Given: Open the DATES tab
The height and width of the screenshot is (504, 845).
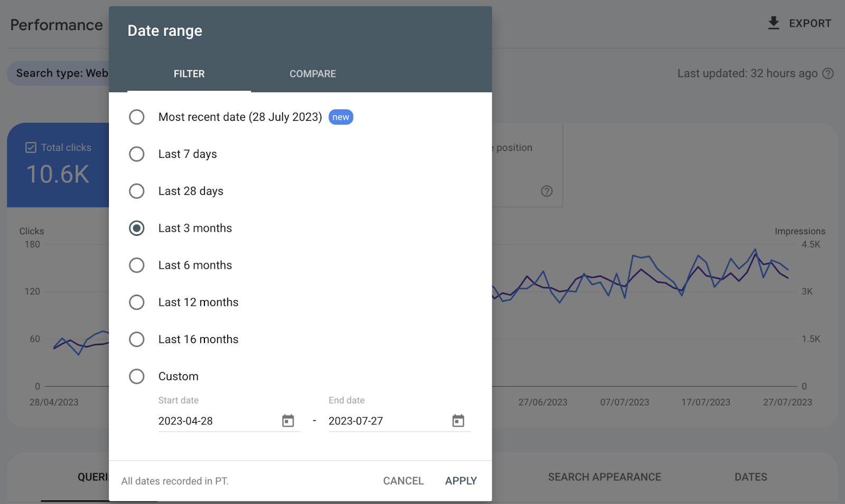Looking at the screenshot, I should 750,477.
